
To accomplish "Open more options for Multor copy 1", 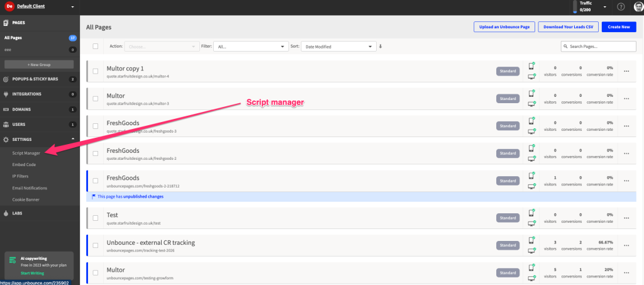I will click(626, 71).
